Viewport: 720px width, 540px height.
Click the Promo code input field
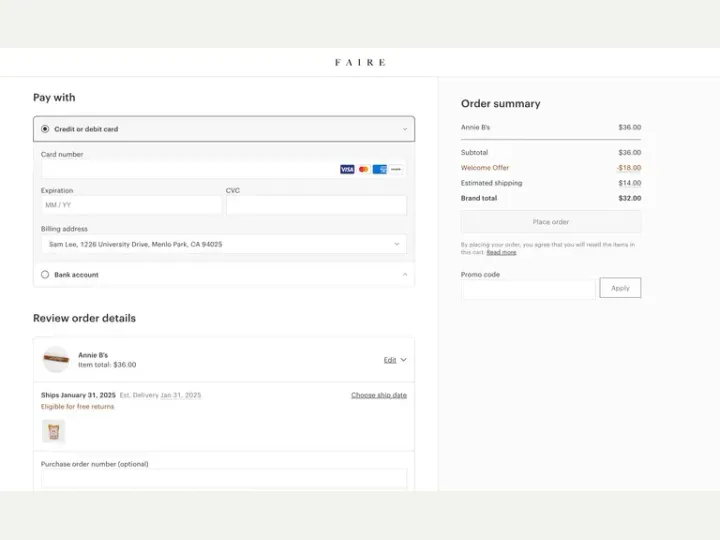pos(529,288)
